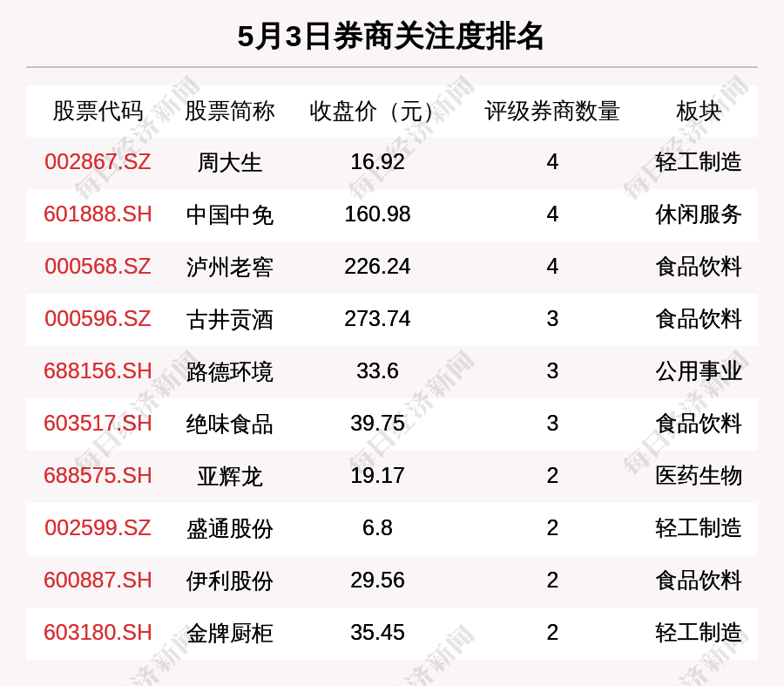Select stock code 688156.SH
The image size is (784, 686).
tap(98, 371)
